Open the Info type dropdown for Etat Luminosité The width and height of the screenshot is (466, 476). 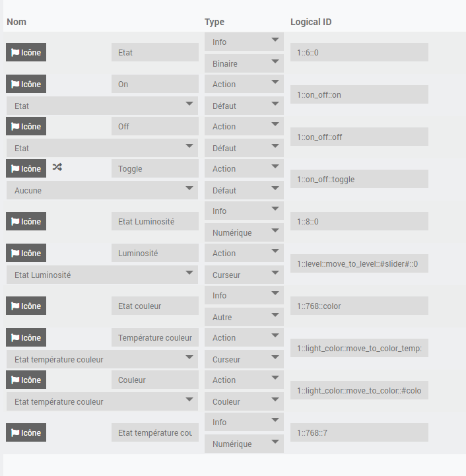coord(244,211)
